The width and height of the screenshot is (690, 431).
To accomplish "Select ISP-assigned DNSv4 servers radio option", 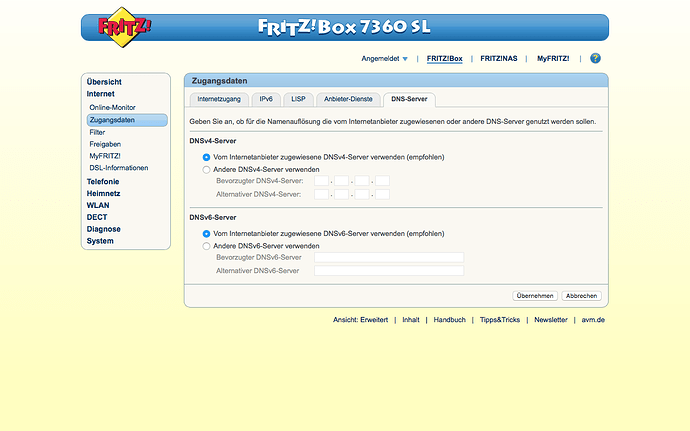I will (x=206, y=157).
